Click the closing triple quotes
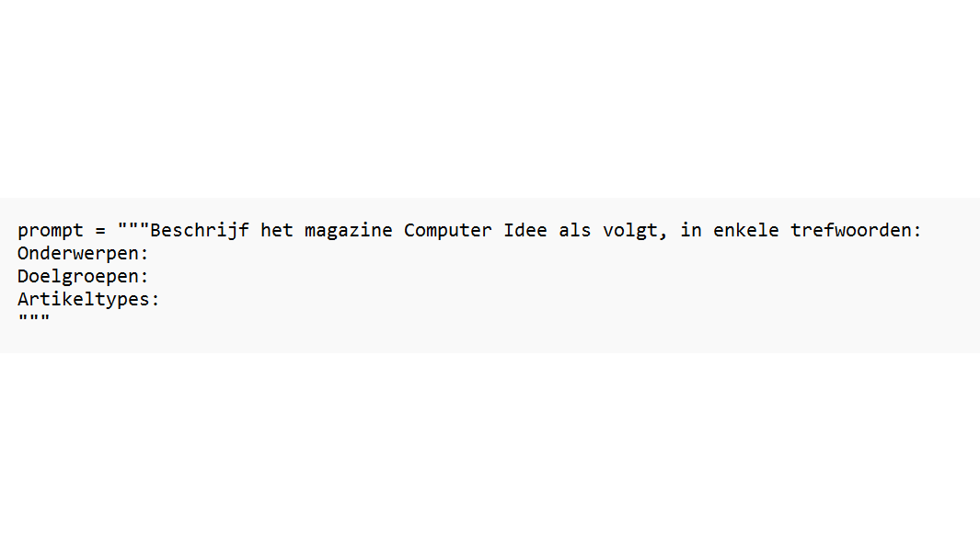The width and height of the screenshot is (980, 551). click(x=34, y=318)
